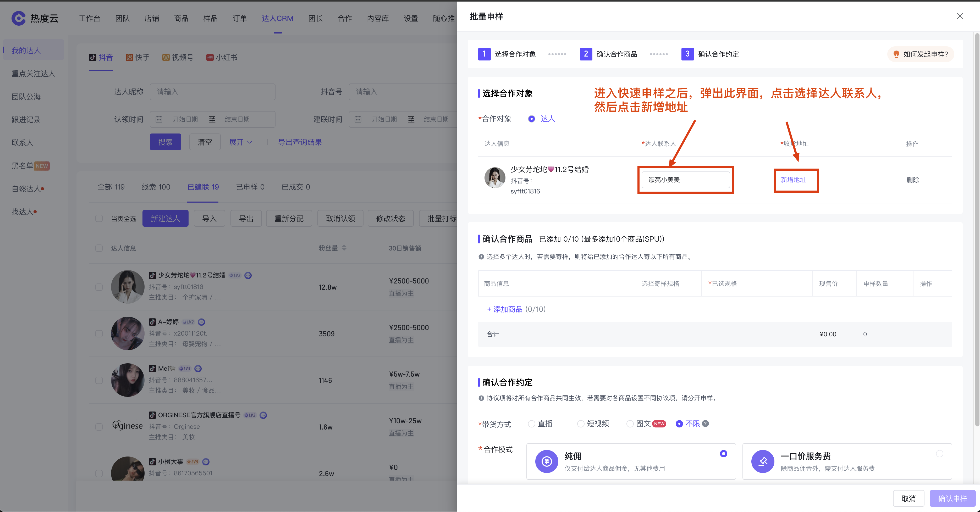
Task: Sort by 粉丝量 column arrows
Action: [344, 248]
